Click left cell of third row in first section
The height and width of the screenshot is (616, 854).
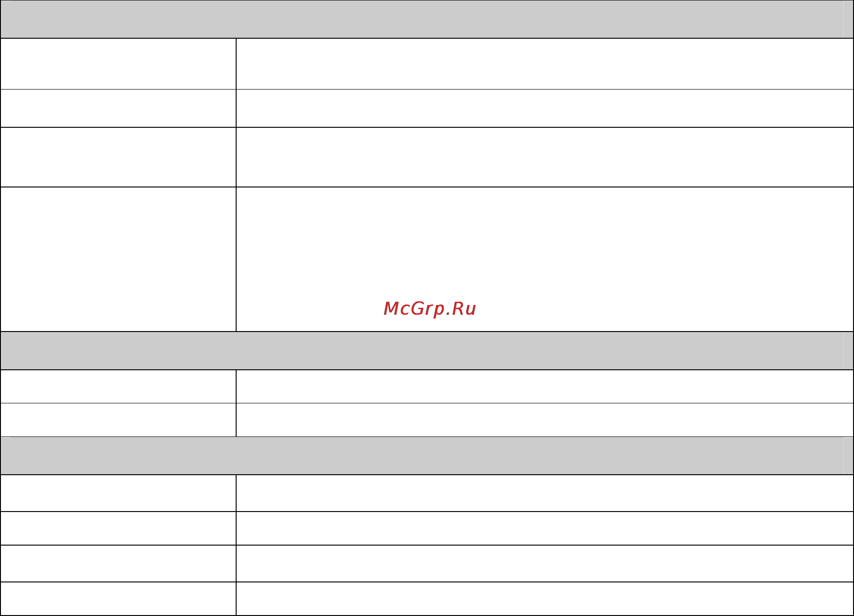(x=119, y=157)
